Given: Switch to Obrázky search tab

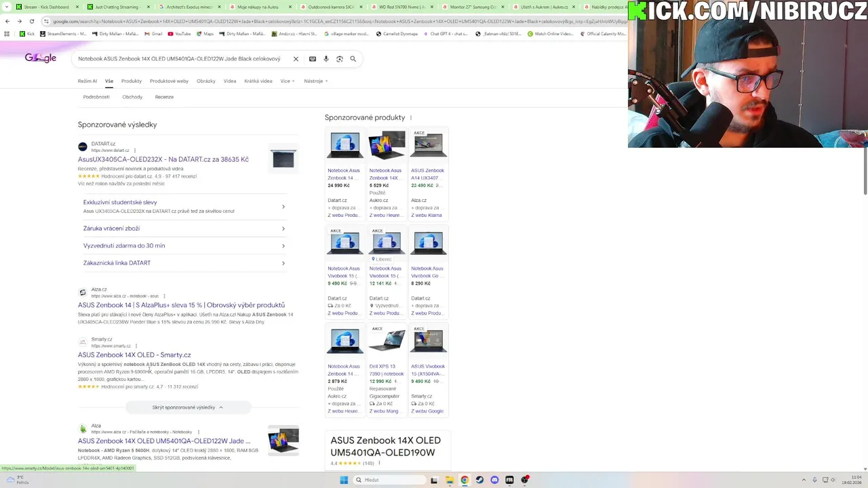Looking at the screenshot, I should click(x=206, y=81).
